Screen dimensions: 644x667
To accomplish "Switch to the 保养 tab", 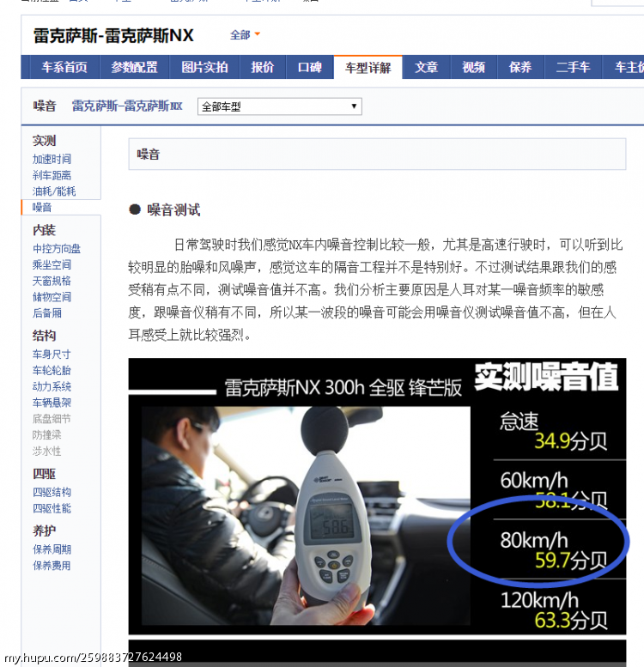I will coord(520,67).
